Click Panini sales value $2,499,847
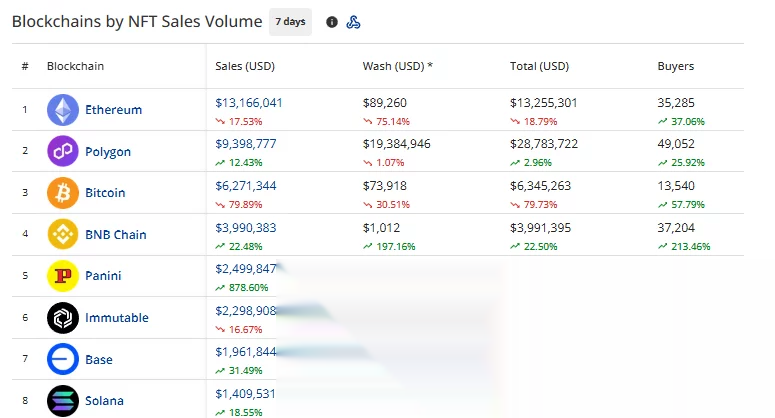The image size is (775, 418). pyautogui.click(x=246, y=269)
